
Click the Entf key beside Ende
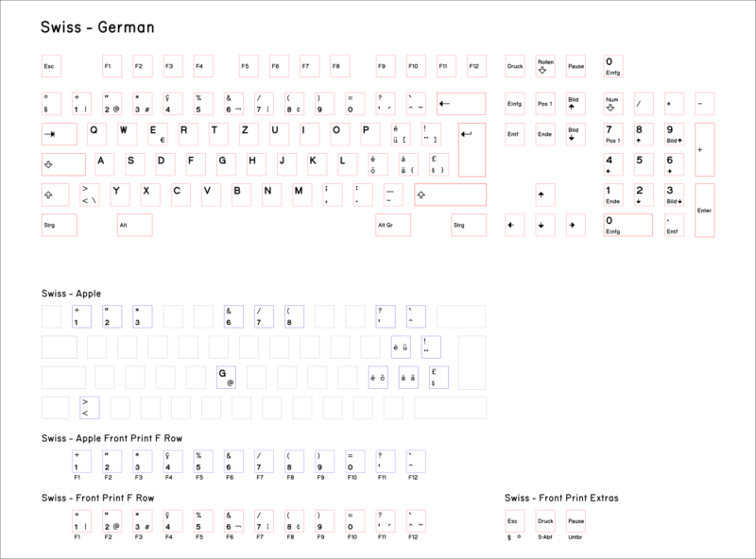pos(515,134)
